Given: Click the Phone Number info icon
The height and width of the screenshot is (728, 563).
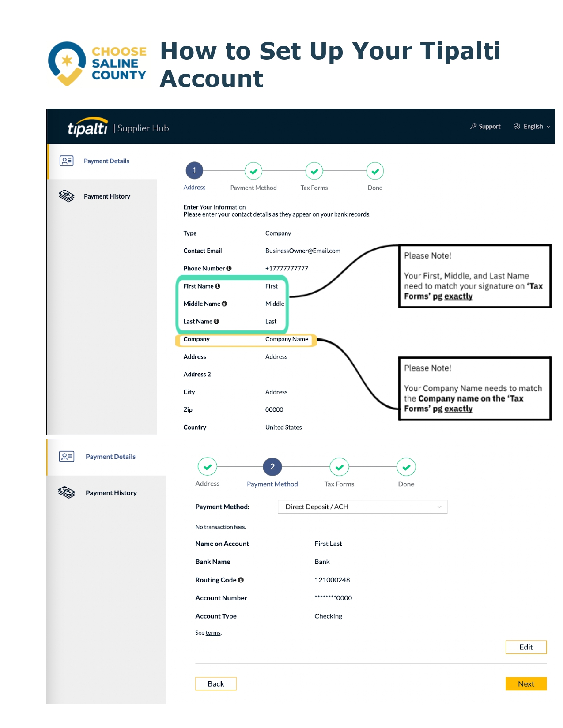Looking at the screenshot, I should click(229, 268).
